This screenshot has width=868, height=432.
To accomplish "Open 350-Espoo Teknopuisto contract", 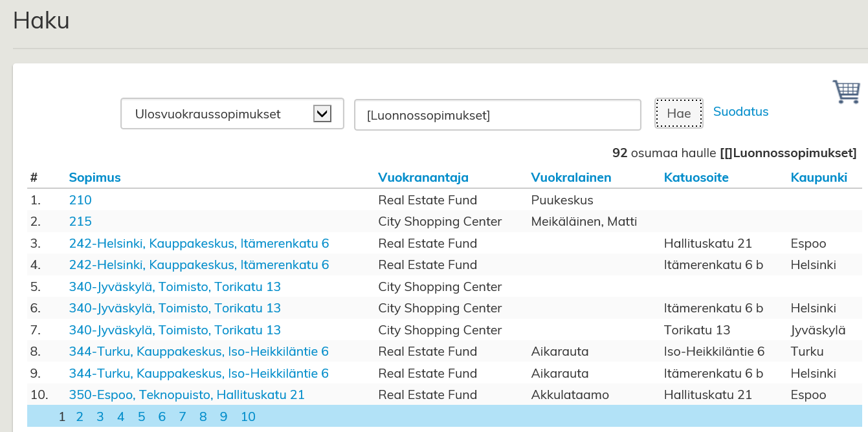I will (x=186, y=394).
